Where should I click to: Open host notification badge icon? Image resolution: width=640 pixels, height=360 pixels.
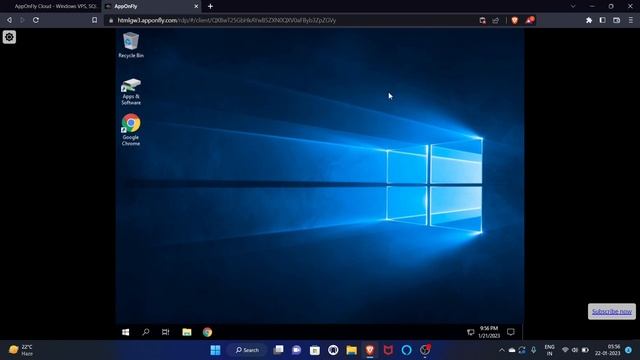629,350
